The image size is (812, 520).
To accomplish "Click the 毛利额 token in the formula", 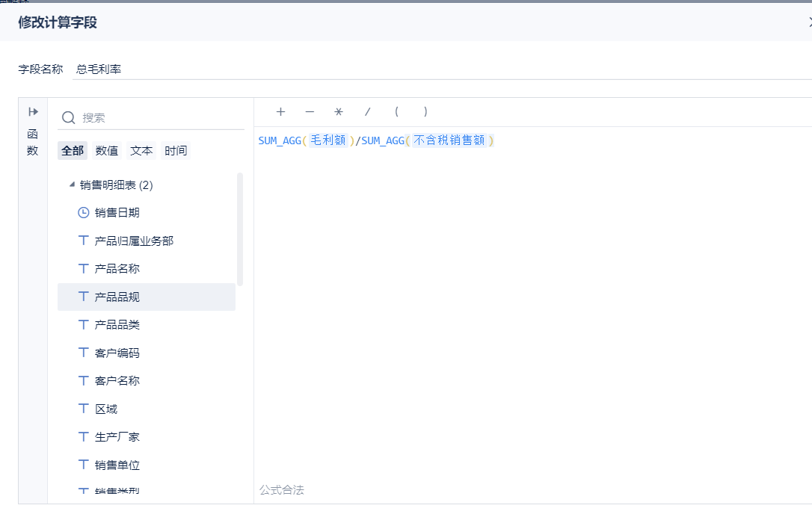I will (328, 140).
